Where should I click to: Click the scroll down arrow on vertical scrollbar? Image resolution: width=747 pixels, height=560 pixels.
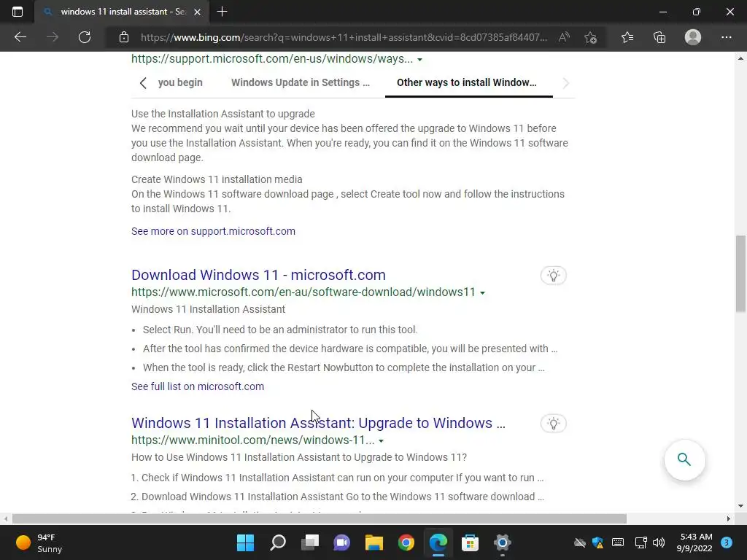(740, 506)
